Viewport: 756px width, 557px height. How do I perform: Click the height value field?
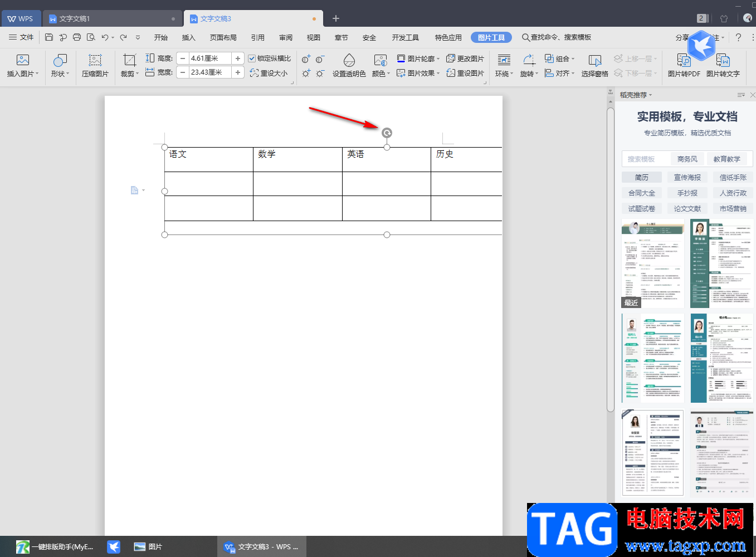210,58
